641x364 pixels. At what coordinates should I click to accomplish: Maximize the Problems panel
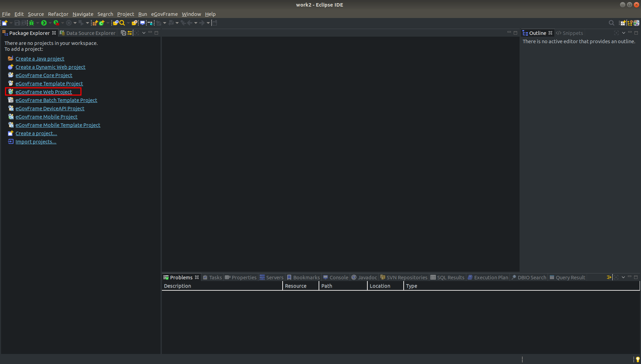click(x=636, y=277)
